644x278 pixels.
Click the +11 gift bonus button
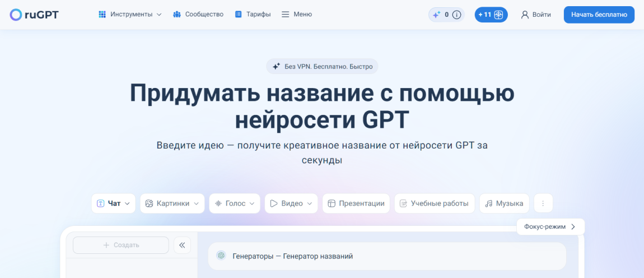pyautogui.click(x=491, y=15)
